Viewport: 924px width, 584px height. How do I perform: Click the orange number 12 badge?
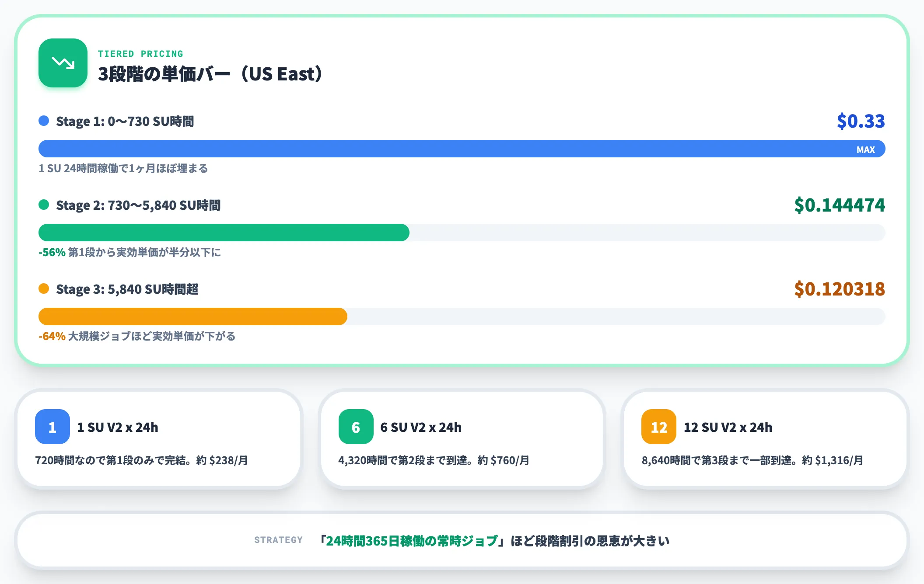click(659, 427)
